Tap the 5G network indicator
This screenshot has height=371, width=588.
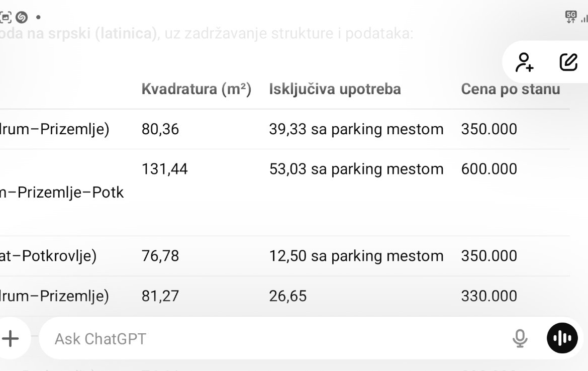click(571, 17)
